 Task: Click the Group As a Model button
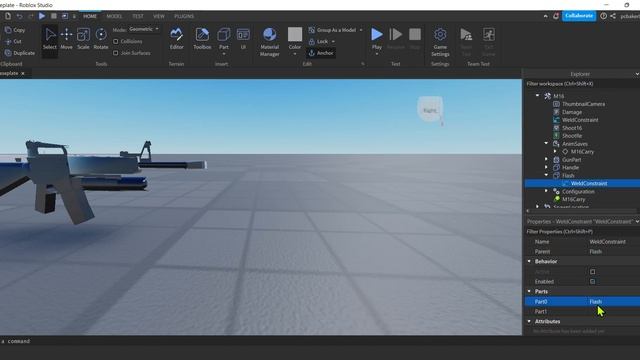point(332,30)
